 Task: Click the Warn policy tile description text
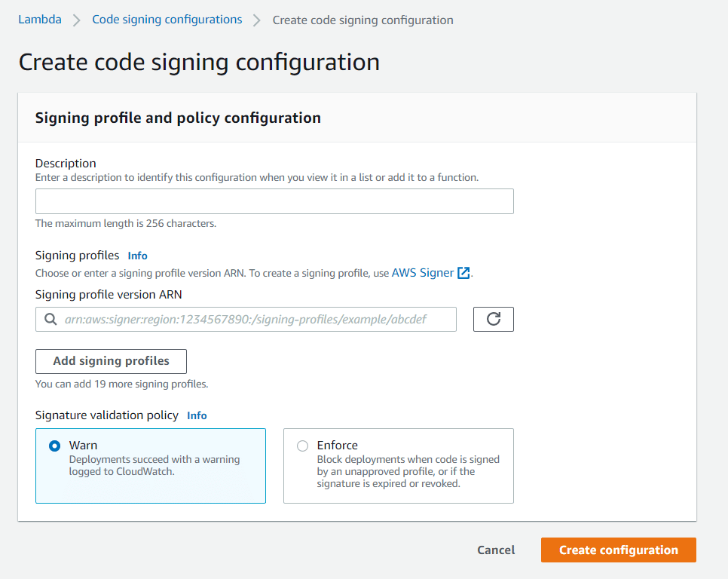coord(154,465)
